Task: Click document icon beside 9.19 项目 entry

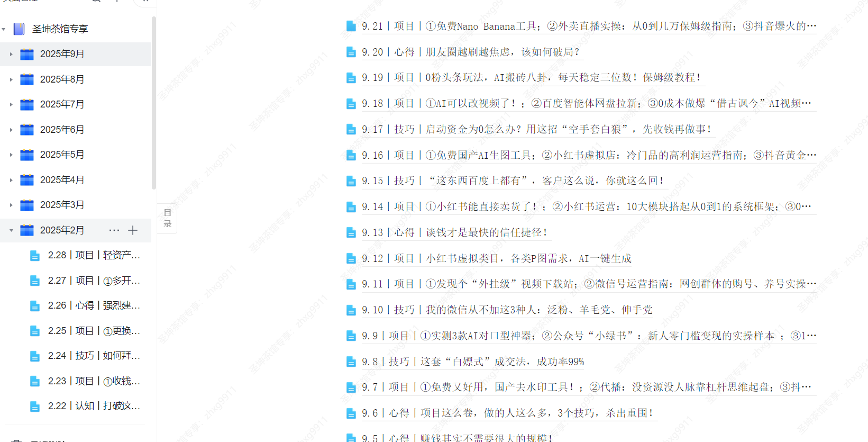Action: (351, 78)
